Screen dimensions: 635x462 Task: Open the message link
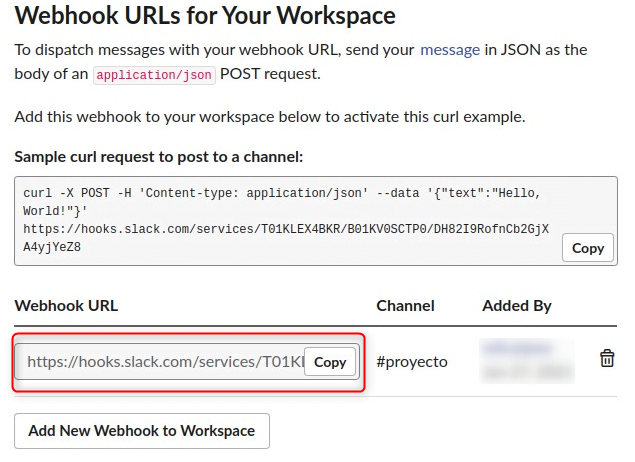(x=450, y=50)
